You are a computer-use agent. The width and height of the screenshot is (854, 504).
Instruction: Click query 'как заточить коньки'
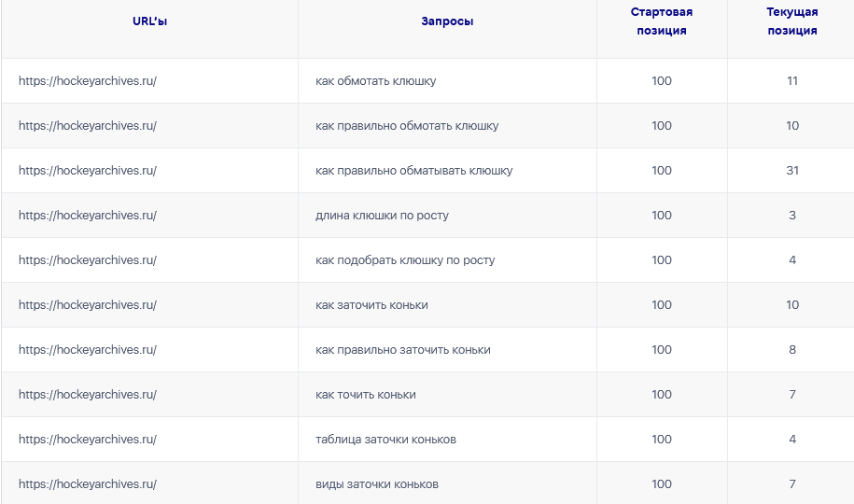click(371, 305)
